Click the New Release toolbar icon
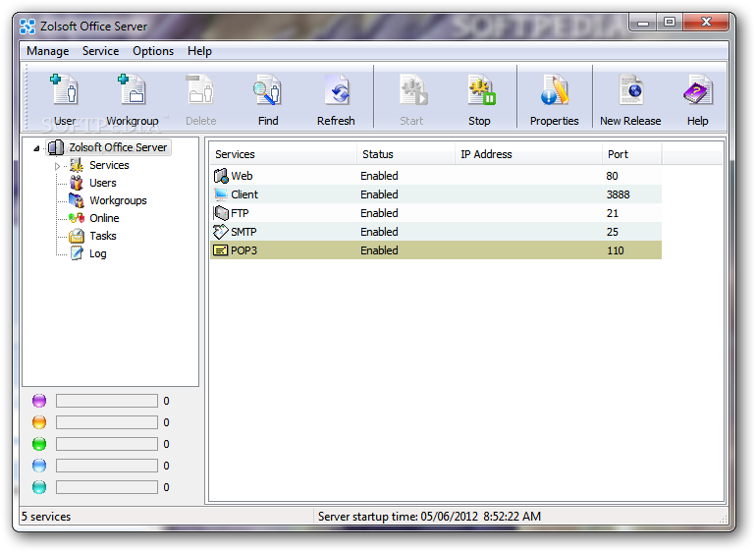This screenshot has width=756, height=552. tap(630, 89)
